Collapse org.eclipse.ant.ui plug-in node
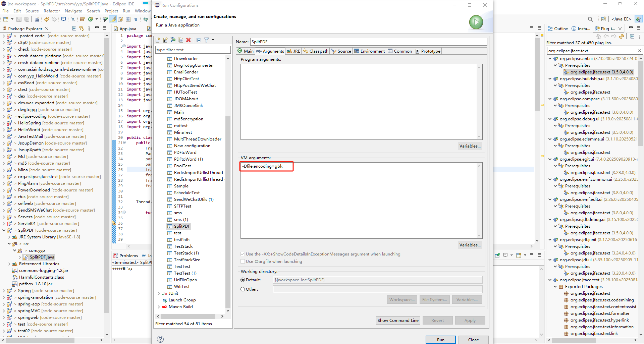This screenshot has width=644, height=344. click(x=550, y=59)
